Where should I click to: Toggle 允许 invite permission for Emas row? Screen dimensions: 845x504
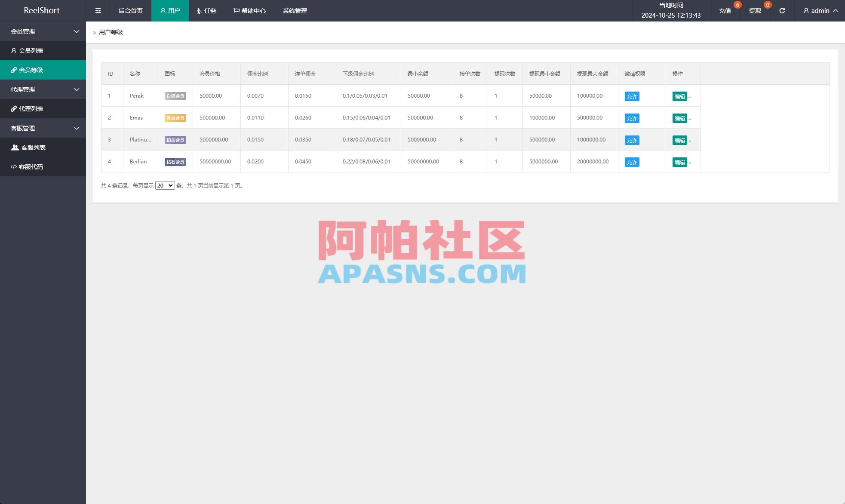coord(631,118)
